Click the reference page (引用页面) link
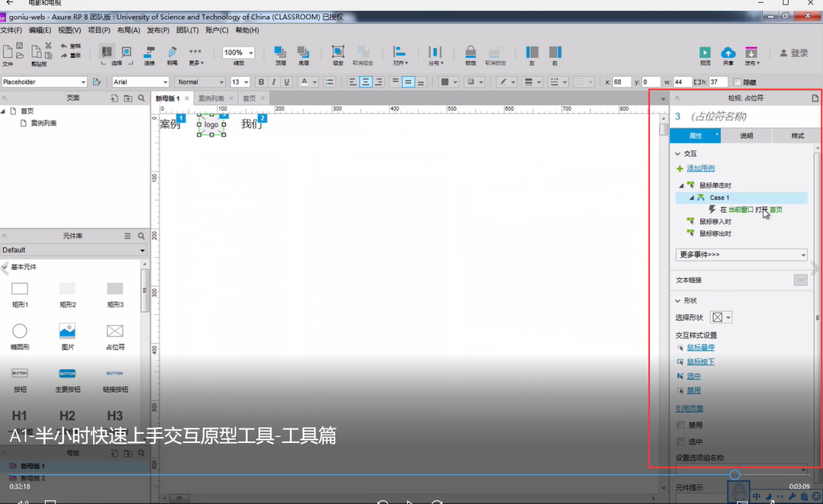Screen dimensions: 823x504 coord(689,409)
